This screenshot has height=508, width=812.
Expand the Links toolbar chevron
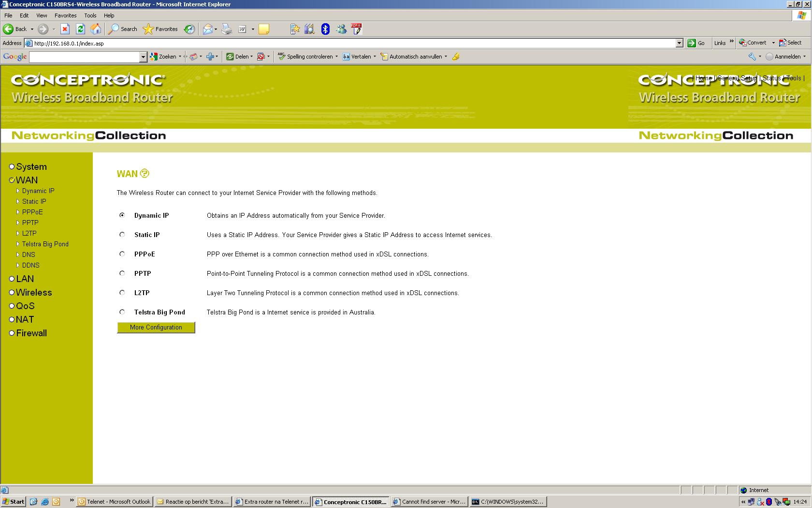731,42
